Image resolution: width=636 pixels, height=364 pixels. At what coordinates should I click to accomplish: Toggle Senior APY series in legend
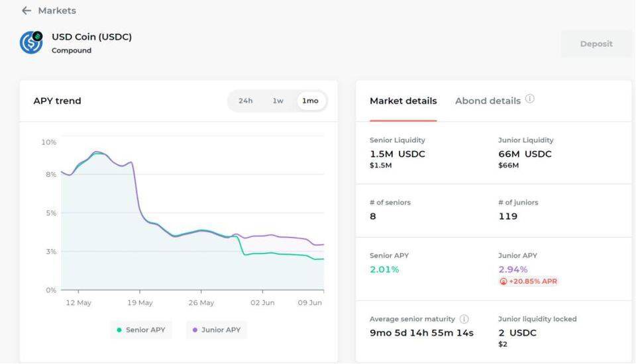(146, 330)
